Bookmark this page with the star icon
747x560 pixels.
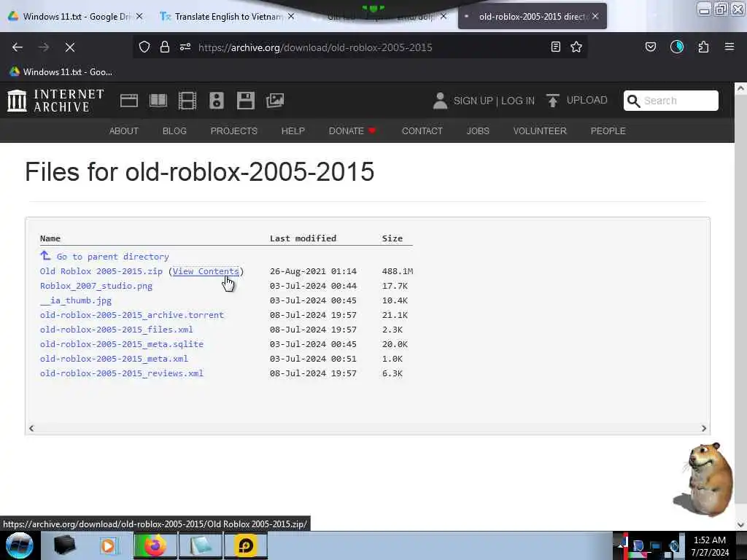tap(576, 47)
